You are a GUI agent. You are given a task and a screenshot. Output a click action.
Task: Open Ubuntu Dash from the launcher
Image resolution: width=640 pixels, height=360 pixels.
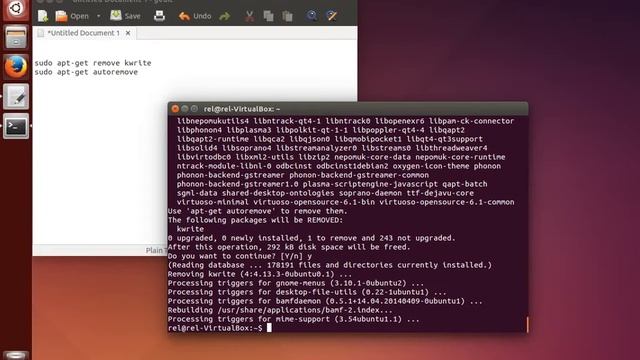point(16,9)
